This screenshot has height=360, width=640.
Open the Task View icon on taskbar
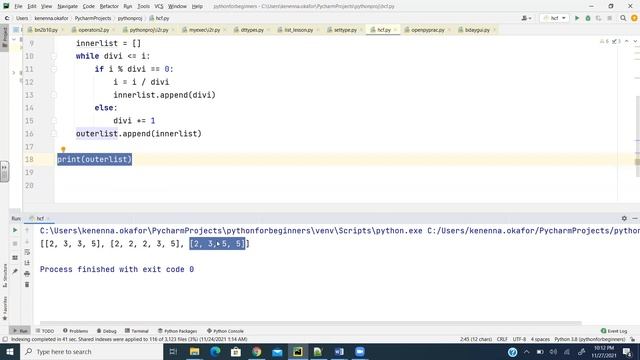click(173, 351)
